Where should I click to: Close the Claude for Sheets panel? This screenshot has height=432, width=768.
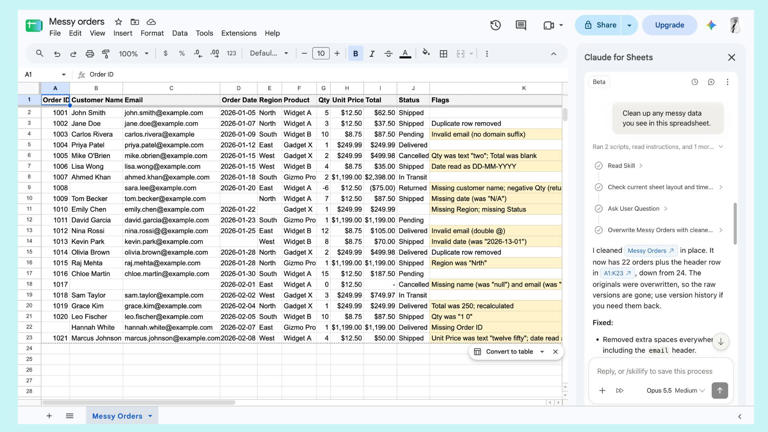(731, 57)
